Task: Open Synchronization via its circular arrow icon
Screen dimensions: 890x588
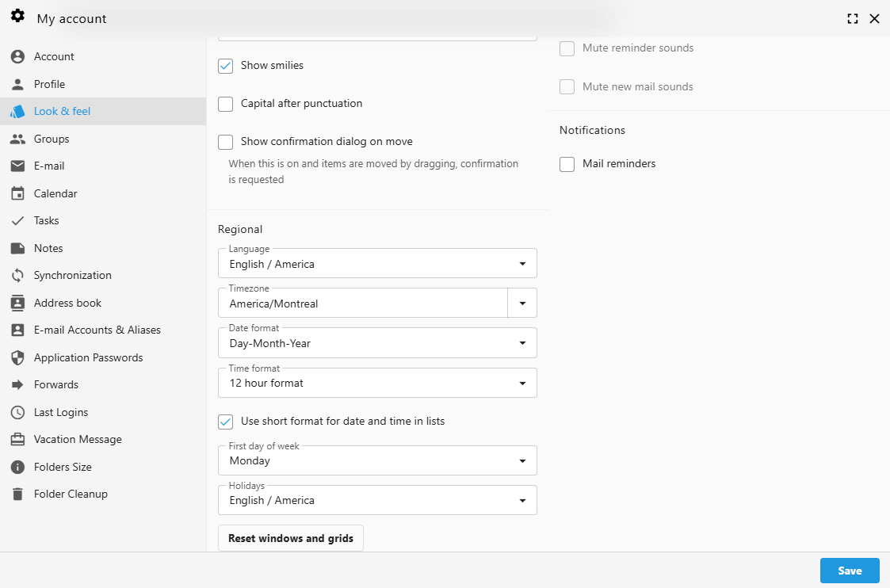Action: point(18,275)
